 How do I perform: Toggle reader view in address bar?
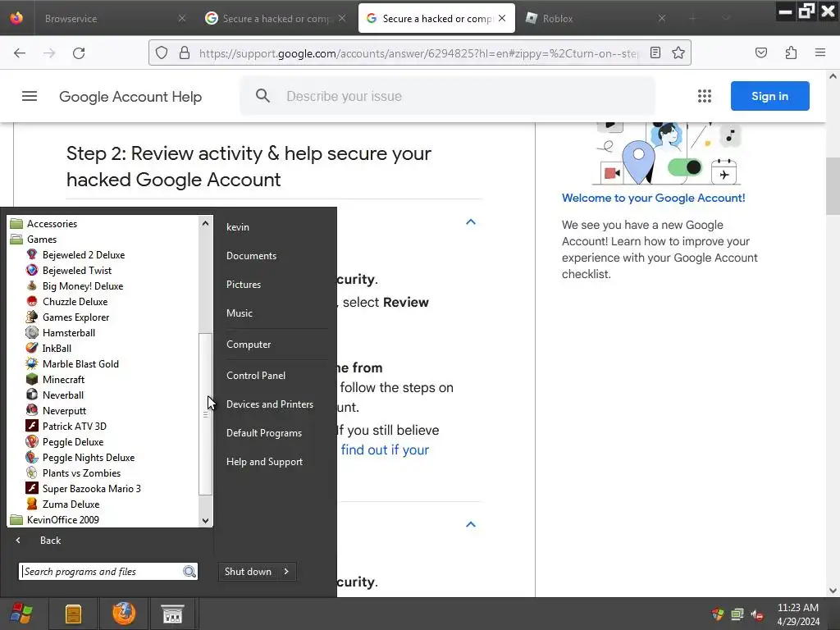[655, 52]
